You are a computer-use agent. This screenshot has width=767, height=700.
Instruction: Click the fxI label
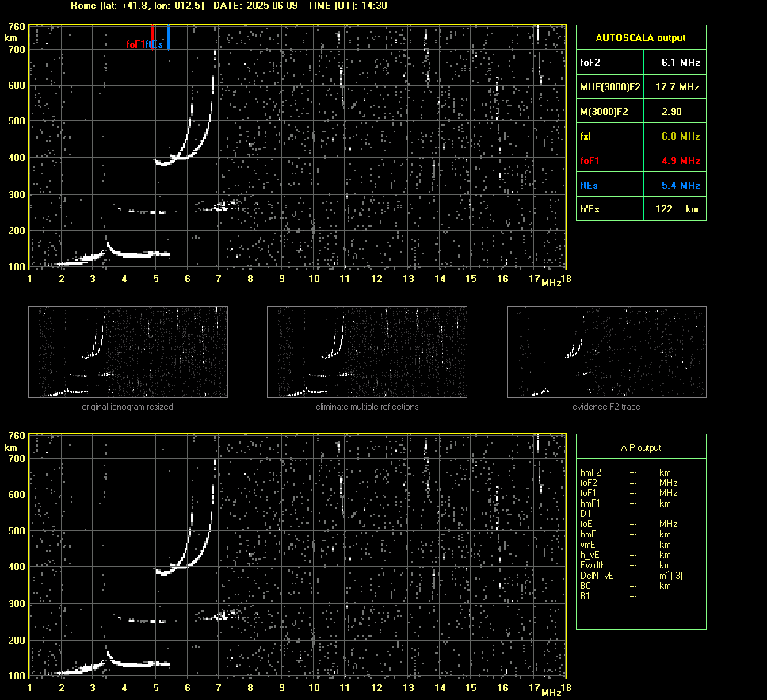coord(586,136)
